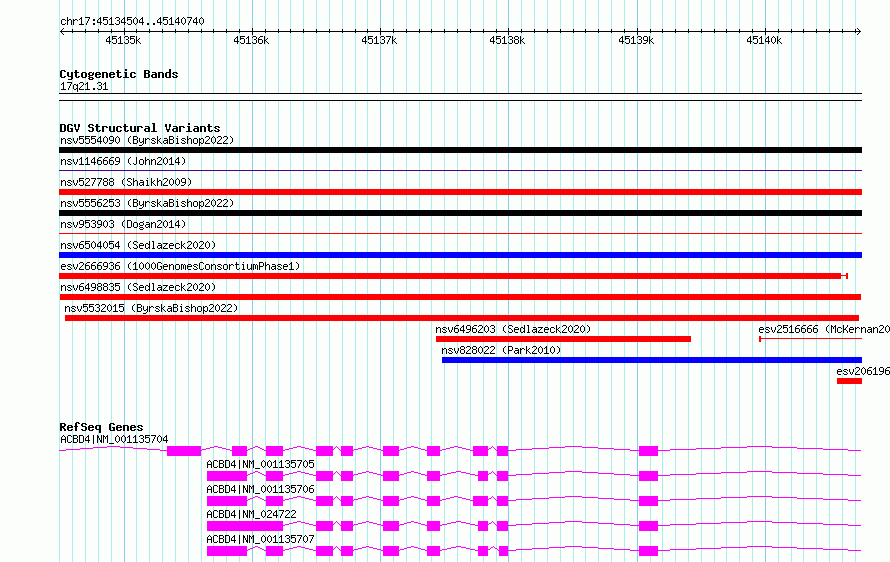Click the red bar under nsv5532015
Viewport: 890px width, 562px height.
(462, 318)
